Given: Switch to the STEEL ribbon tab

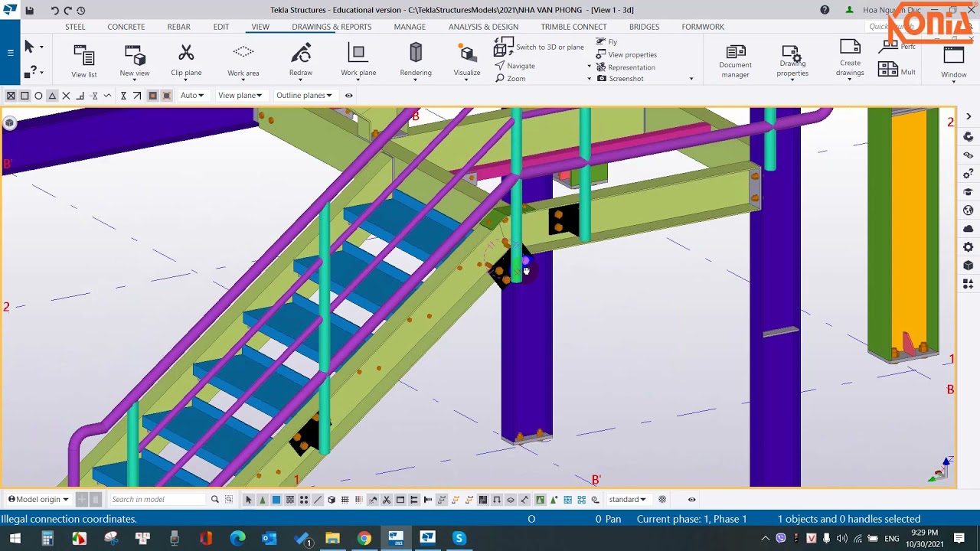Looking at the screenshot, I should coord(75,27).
